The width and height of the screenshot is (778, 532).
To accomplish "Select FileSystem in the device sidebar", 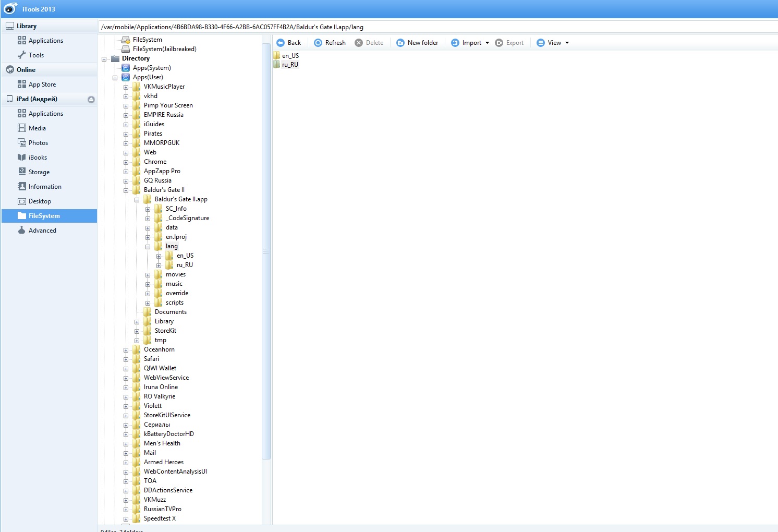I will click(x=44, y=216).
